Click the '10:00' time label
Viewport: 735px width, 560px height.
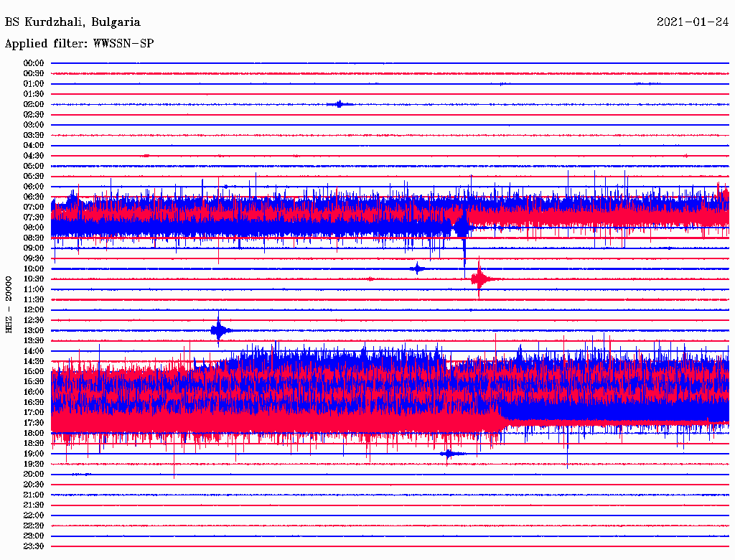pyautogui.click(x=34, y=269)
